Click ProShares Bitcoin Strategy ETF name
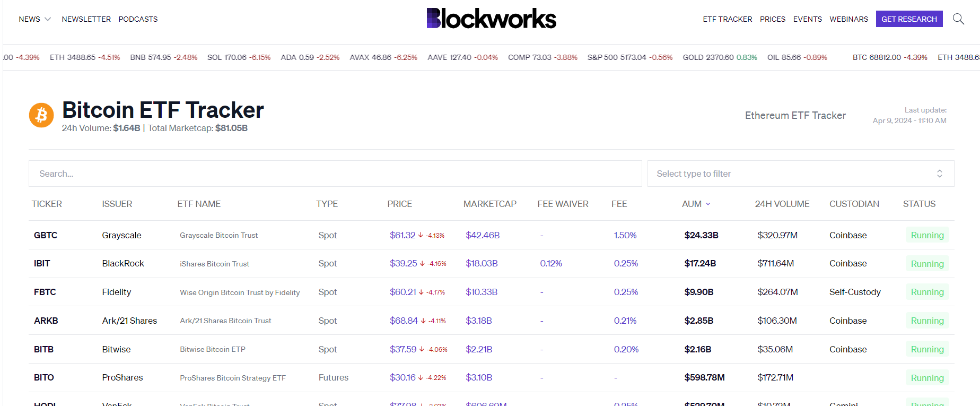The height and width of the screenshot is (406, 980). click(x=233, y=378)
